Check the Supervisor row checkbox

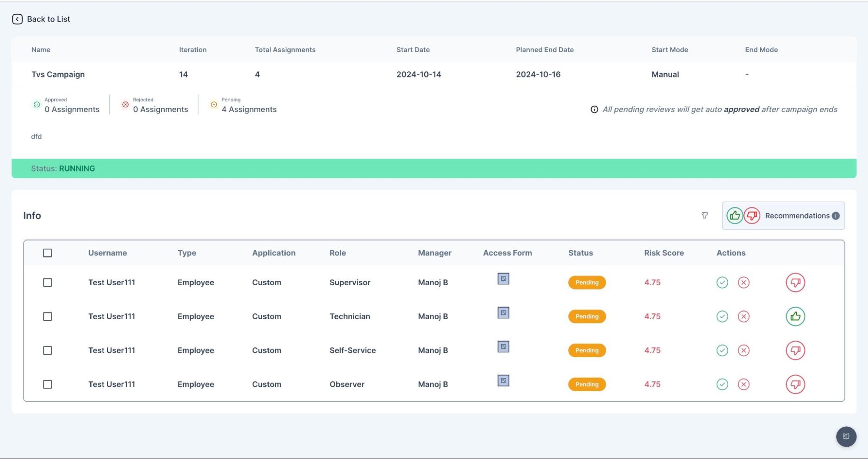(x=47, y=283)
